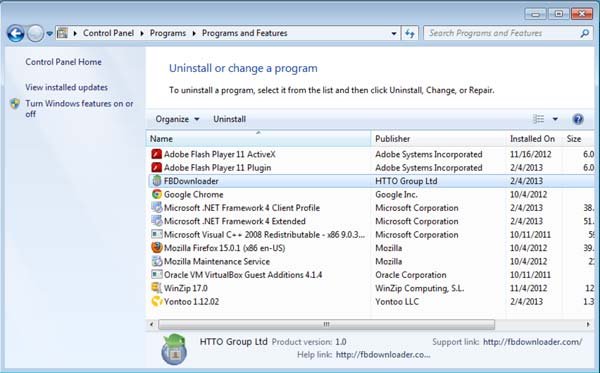
Task: Click the Adobe Flash Player 11 ActiveX icon
Action: click(157, 154)
